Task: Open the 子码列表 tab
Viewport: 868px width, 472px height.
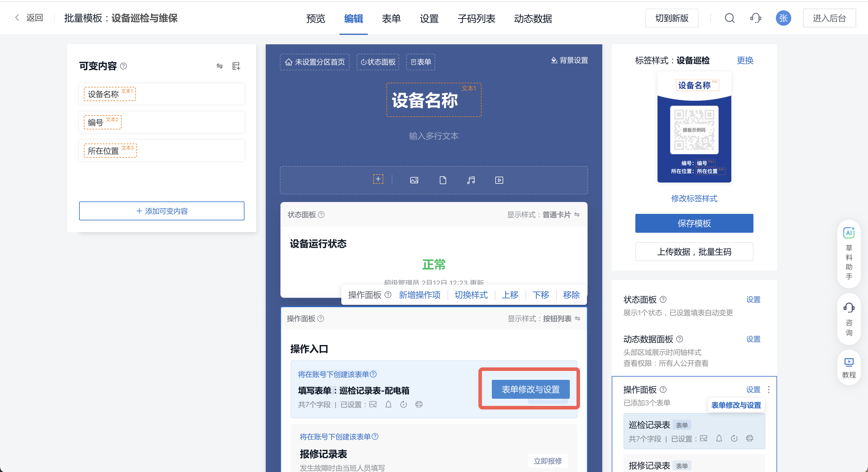Action: pyautogui.click(x=477, y=18)
